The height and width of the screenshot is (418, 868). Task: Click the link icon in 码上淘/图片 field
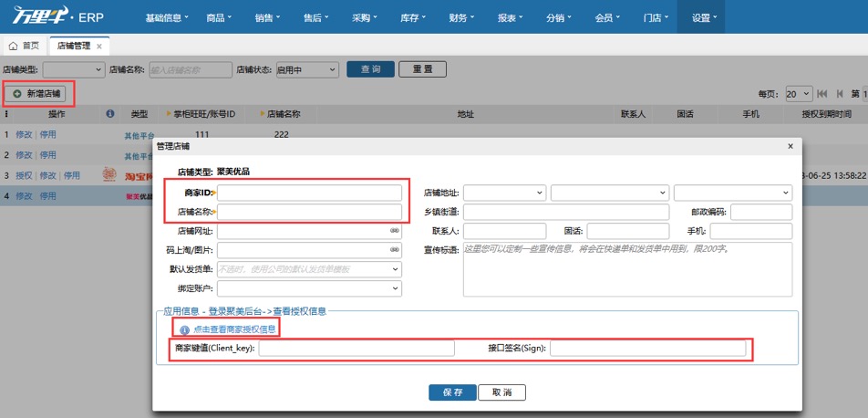click(x=394, y=250)
